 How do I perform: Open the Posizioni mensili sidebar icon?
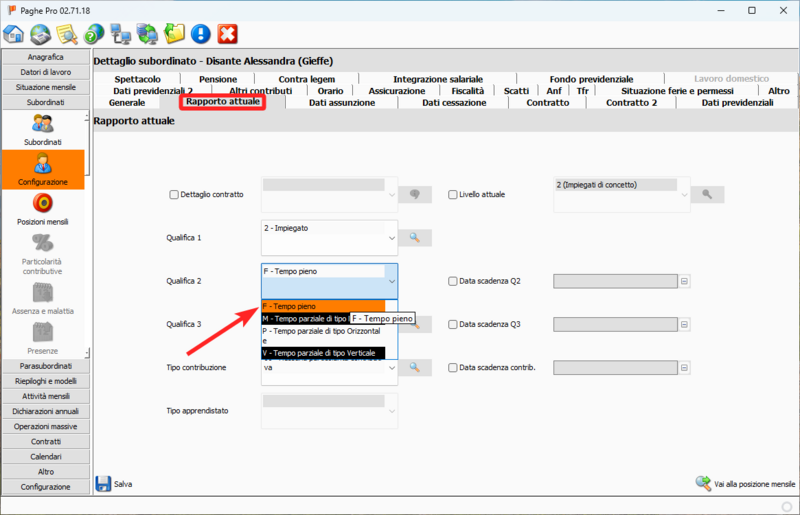(x=43, y=203)
